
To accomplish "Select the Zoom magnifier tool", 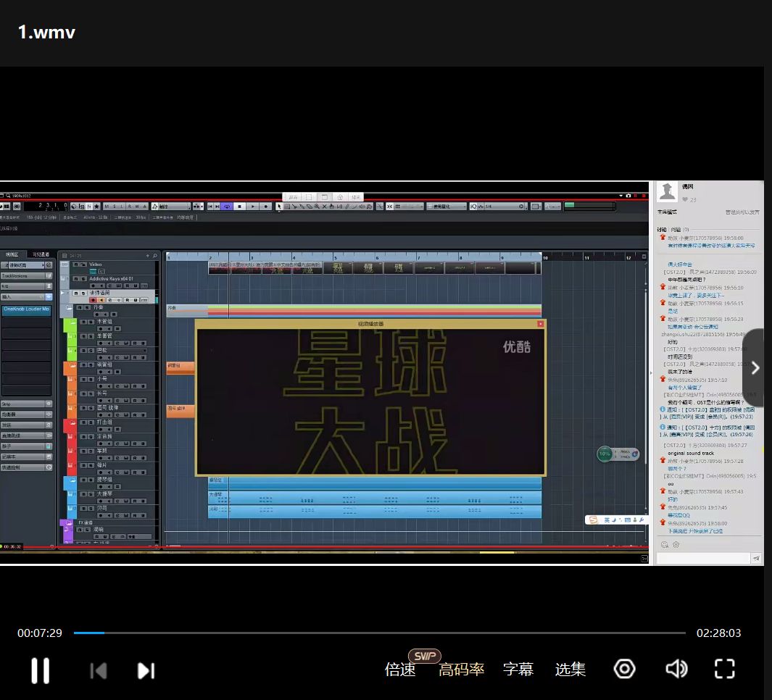I will 317,207.
